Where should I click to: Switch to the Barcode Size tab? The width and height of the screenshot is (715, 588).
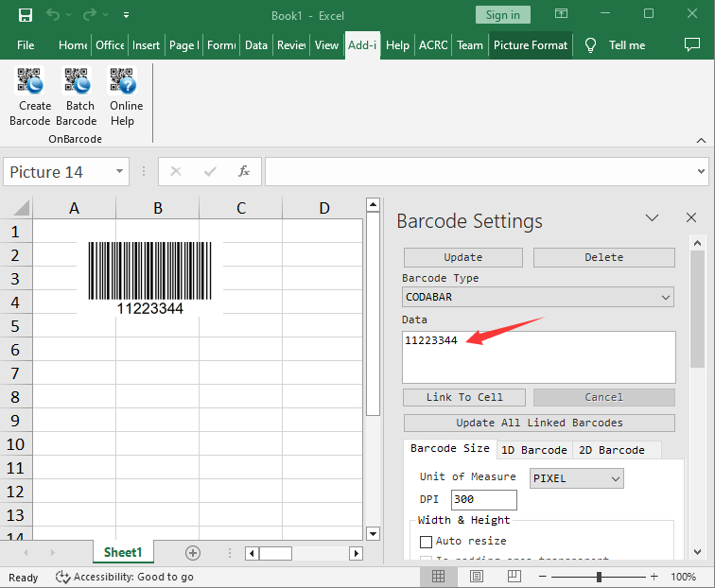tap(449, 448)
